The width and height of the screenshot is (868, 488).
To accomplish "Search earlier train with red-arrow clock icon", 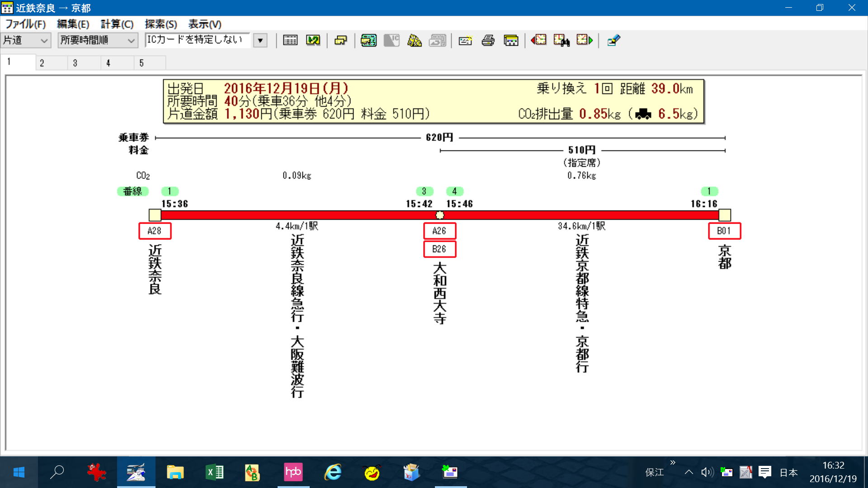I will tap(538, 40).
